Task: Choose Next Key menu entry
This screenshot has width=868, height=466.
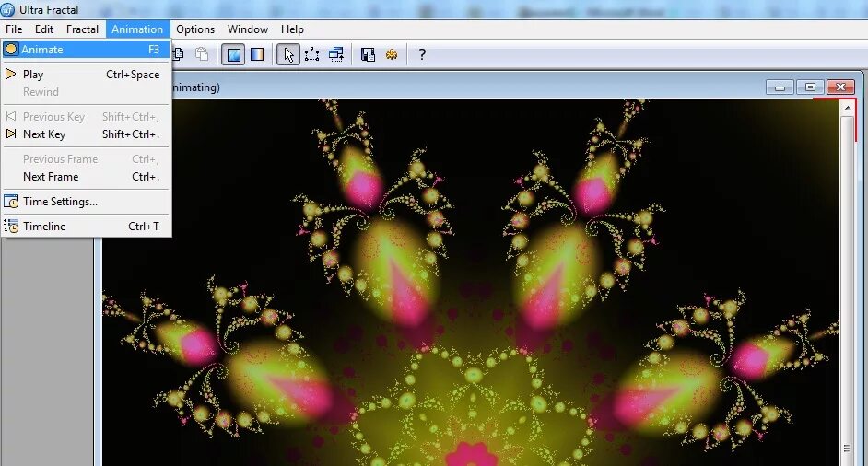Action: click(x=86, y=134)
